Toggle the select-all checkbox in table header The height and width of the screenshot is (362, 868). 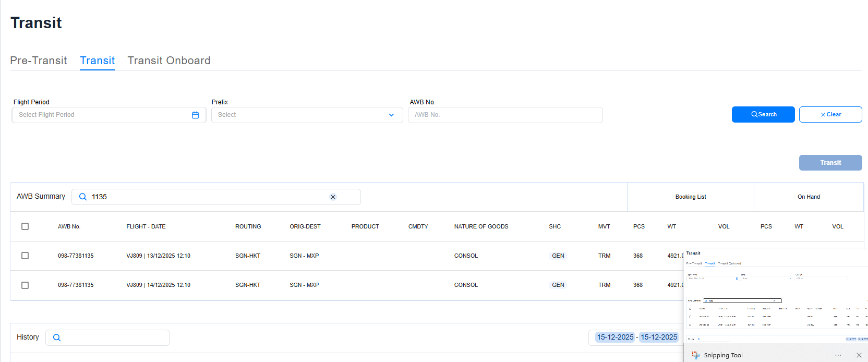click(x=25, y=226)
